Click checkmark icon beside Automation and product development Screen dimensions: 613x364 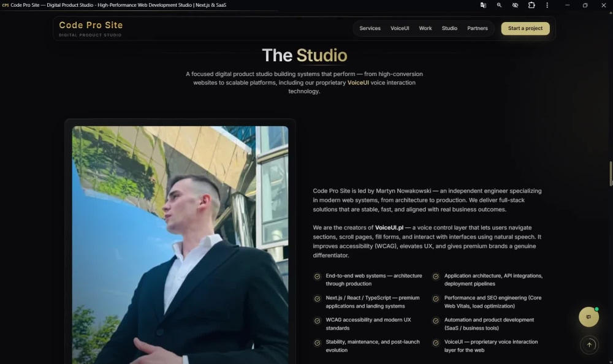click(x=435, y=320)
